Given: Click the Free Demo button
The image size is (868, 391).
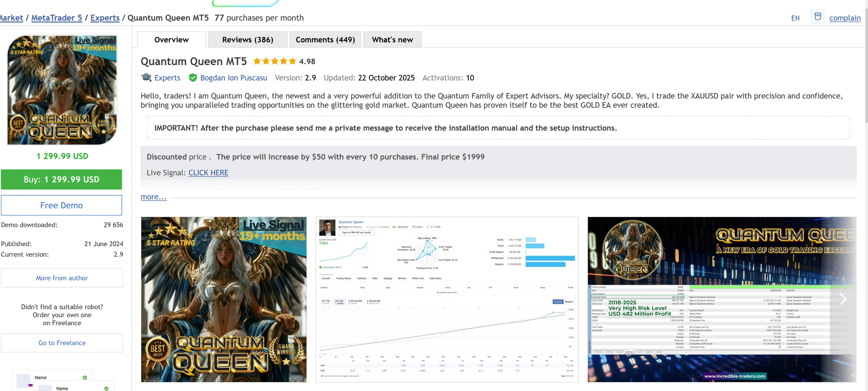Looking at the screenshot, I should (62, 206).
